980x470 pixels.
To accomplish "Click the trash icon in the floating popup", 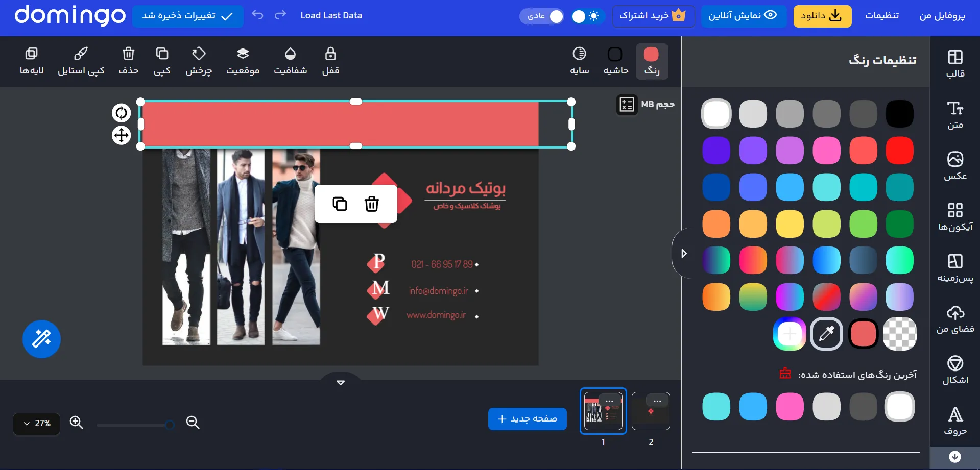I will pyautogui.click(x=372, y=204).
